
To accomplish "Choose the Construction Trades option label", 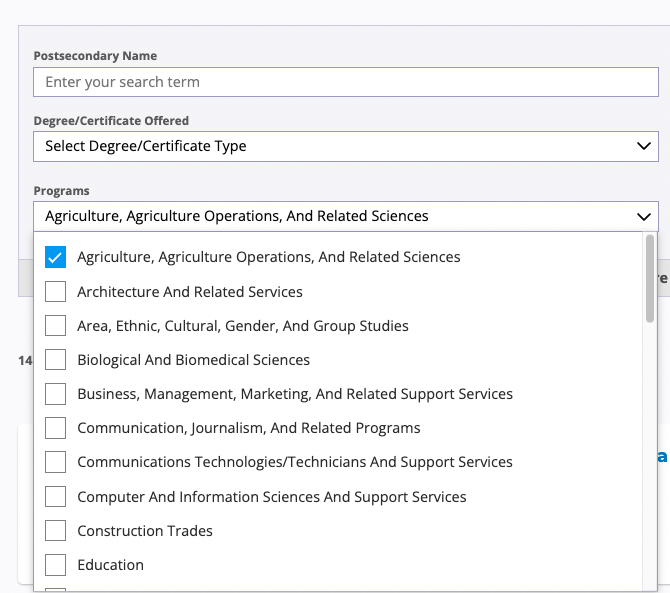I will (145, 531).
